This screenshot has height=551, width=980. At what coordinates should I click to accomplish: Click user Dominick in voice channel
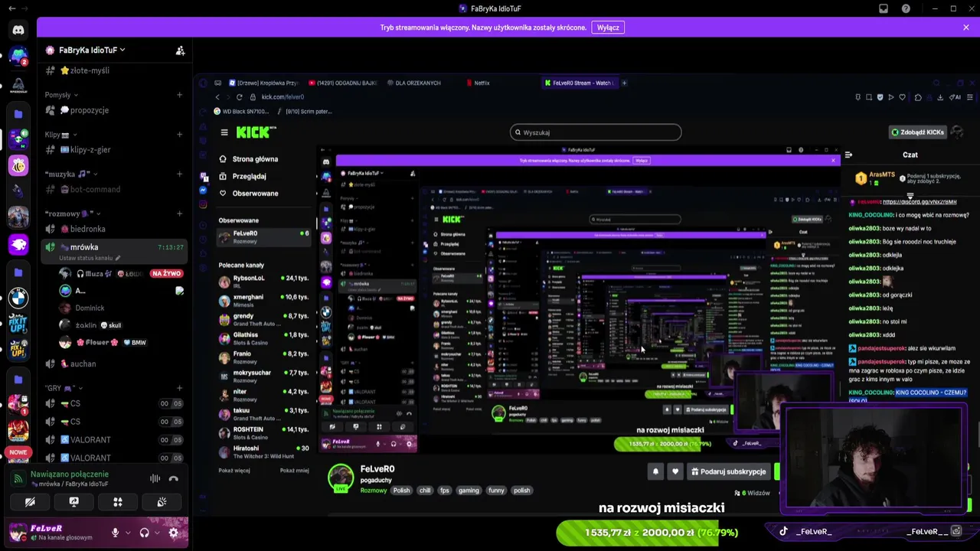[x=90, y=308]
